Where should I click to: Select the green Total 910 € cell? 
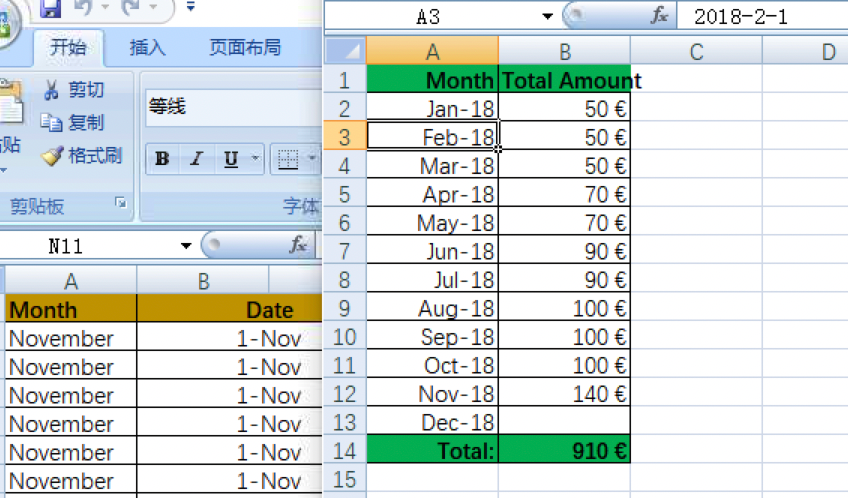564,451
